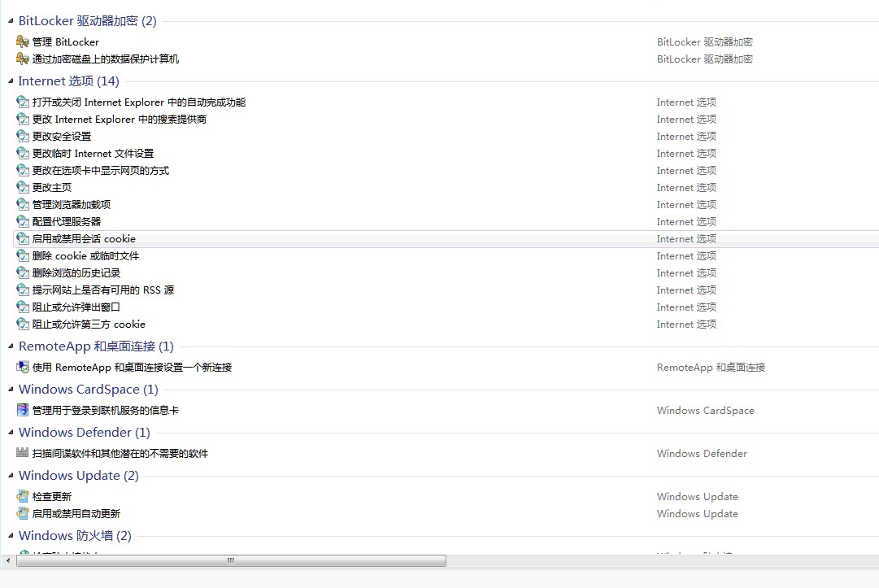Open the 管理 BitLocker link

click(x=66, y=42)
